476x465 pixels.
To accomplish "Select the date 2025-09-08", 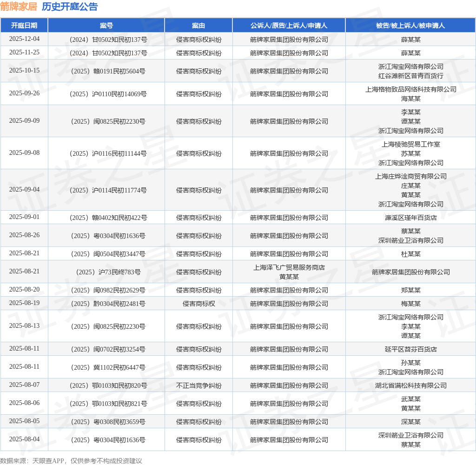I will [24, 153].
